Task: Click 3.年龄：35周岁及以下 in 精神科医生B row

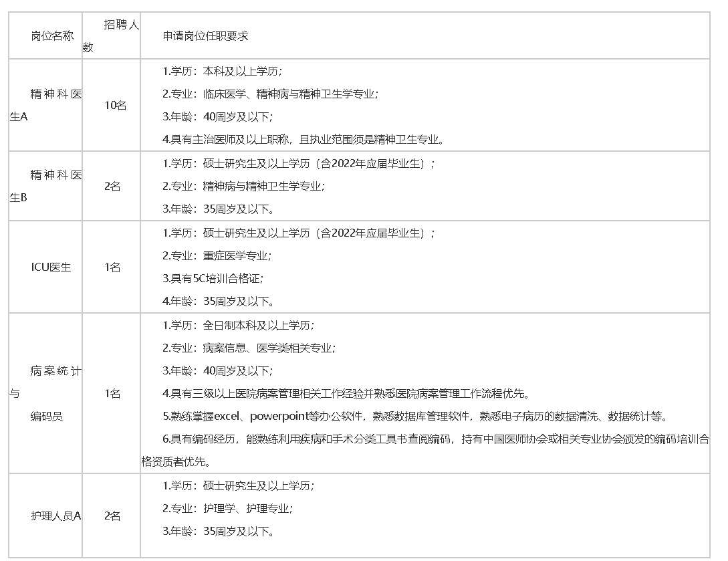Action: (x=218, y=209)
